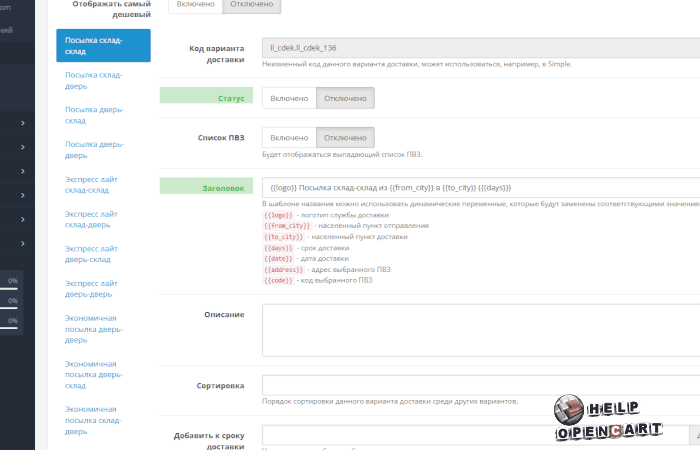Image resolution: width=700 pixels, height=450 pixels.
Task: Turn on Отображать самый дешевый (Включено)
Action: (194, 5)
